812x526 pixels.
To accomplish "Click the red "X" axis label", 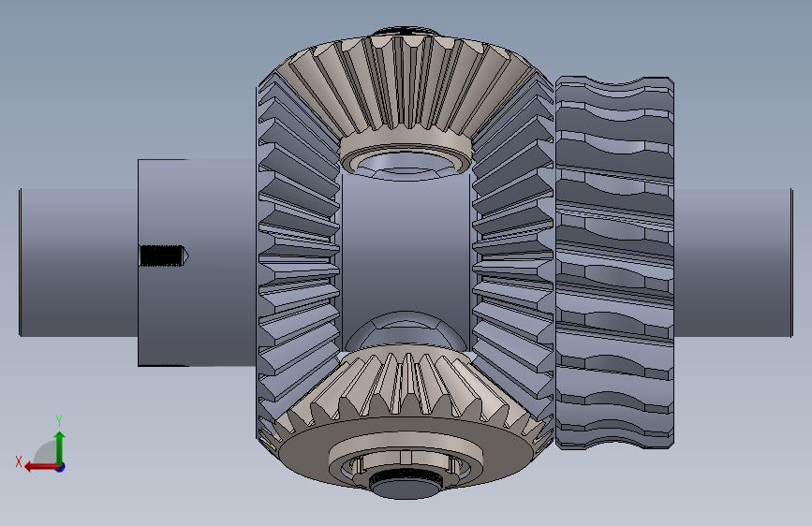I will (19, 461).
